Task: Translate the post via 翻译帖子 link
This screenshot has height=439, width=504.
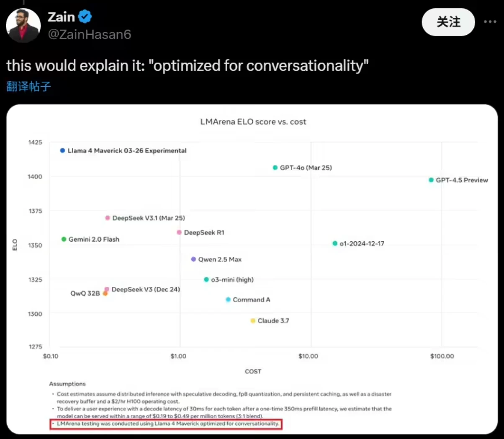Action: pyautogui.click(x=28, y=86)
